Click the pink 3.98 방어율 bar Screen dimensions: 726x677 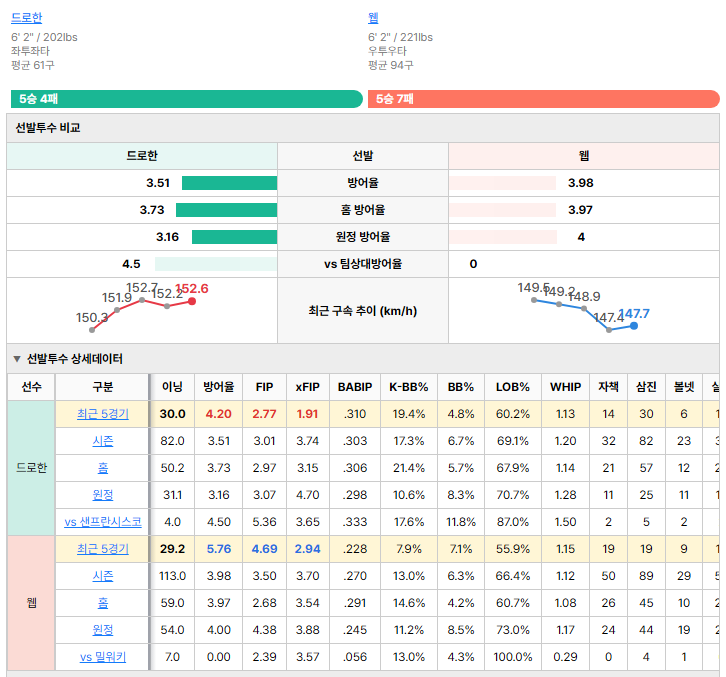pos(502,183)
